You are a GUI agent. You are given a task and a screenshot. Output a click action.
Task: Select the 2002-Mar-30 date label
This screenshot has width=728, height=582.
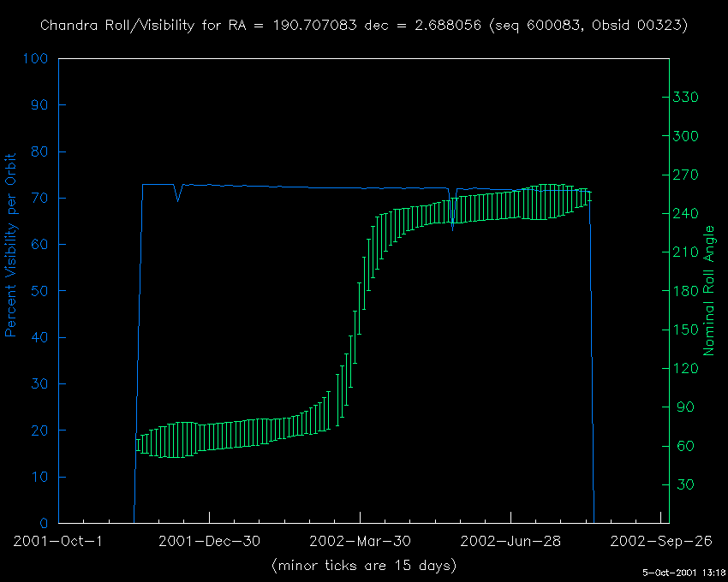[360, 541]
